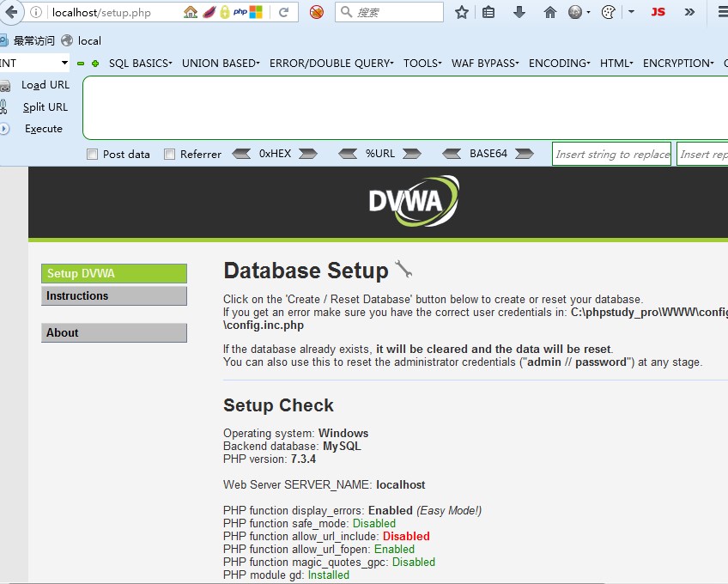728x584 pixels.
Task: Open the 最常访问 bookmarks folder
Action: pyautogui.click(x=33, y=41)
